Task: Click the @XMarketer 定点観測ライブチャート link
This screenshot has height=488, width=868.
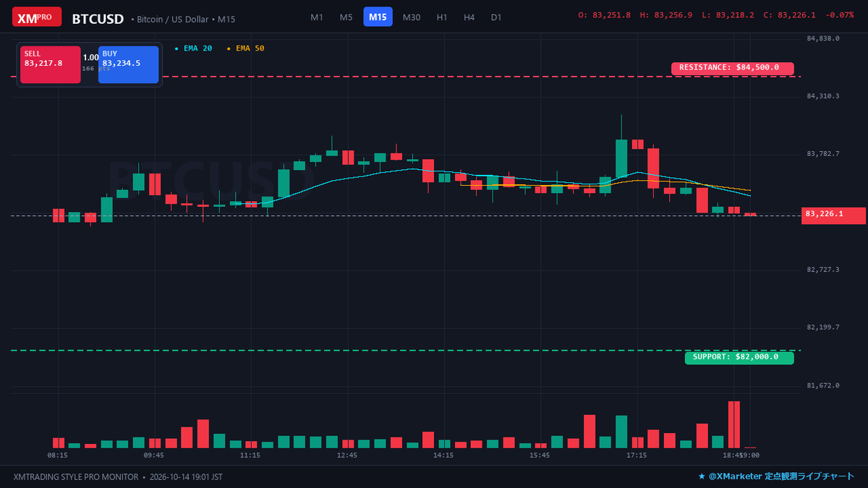Action: (x=776, y=477)
